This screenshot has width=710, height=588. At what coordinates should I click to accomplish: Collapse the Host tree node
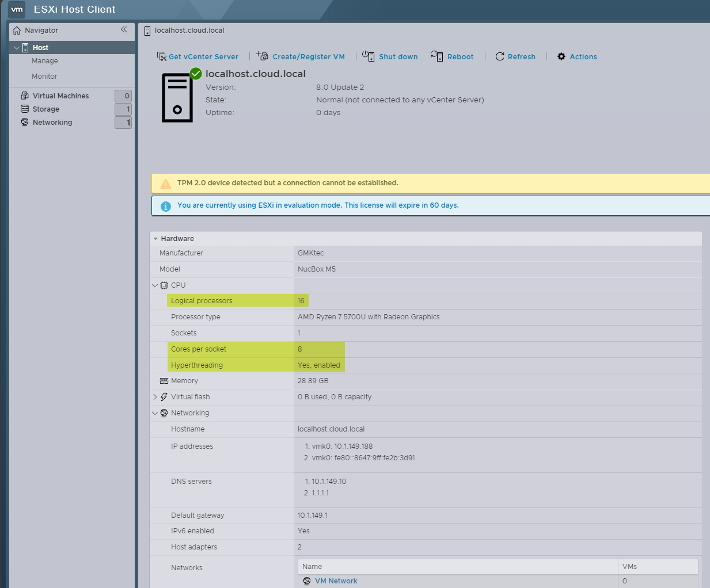pyautogui.click(x=17, y=48)
